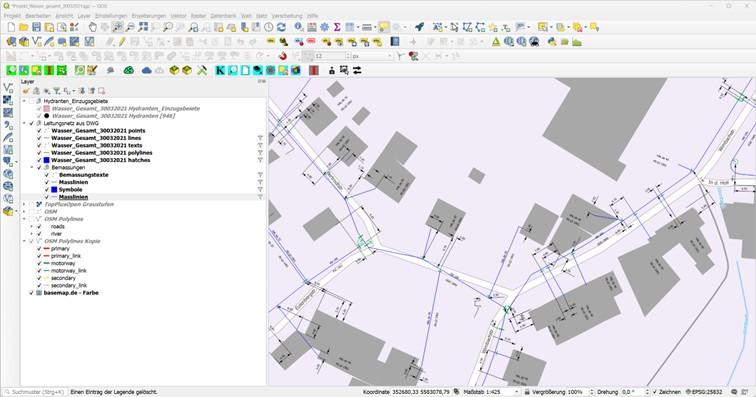The width and height of the screenshot is (756, 397).
Task: Add vector layer from left sidebar
Action: pos(8,88)
